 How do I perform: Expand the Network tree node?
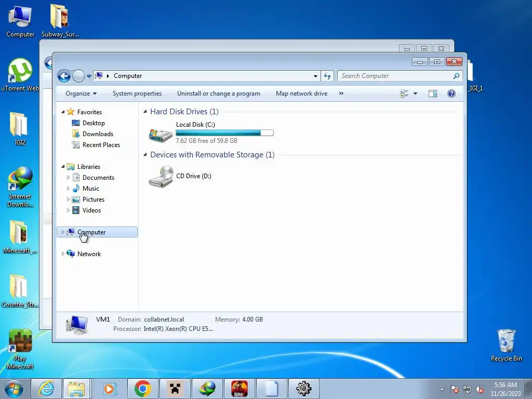pos(63,254)
